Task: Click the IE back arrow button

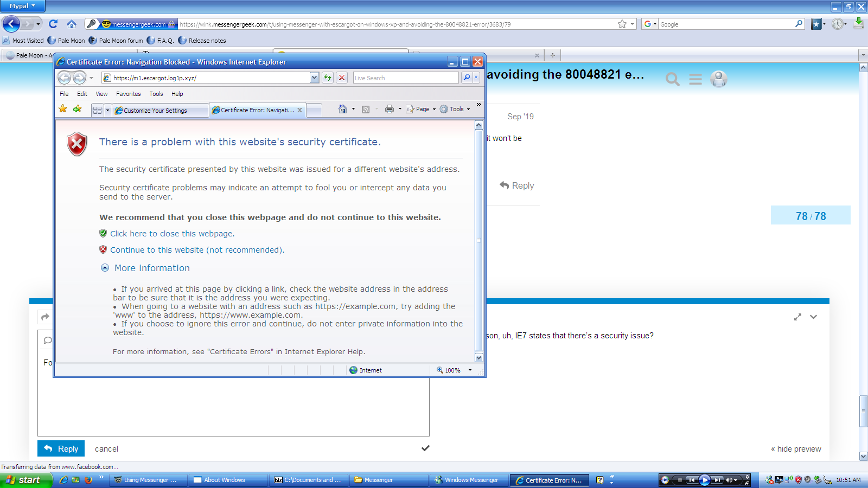Action: [64, 78]
